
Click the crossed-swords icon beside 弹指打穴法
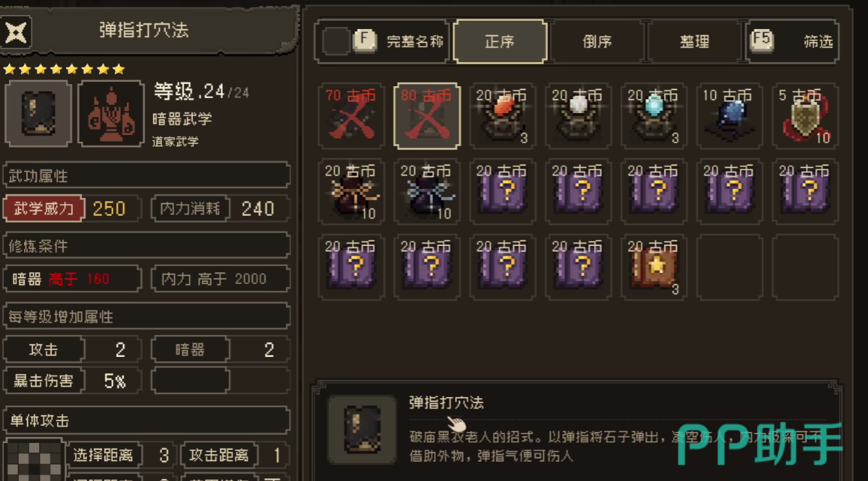tap(16, 32)
